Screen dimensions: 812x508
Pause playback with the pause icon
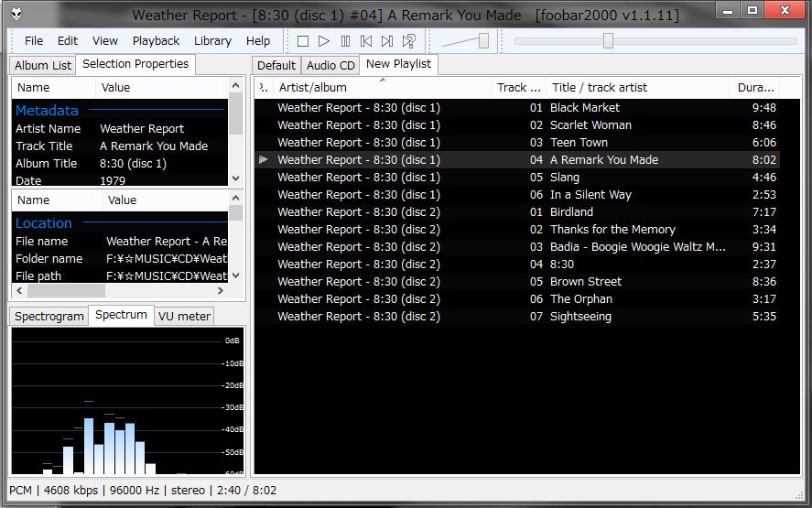click(345, 41)
